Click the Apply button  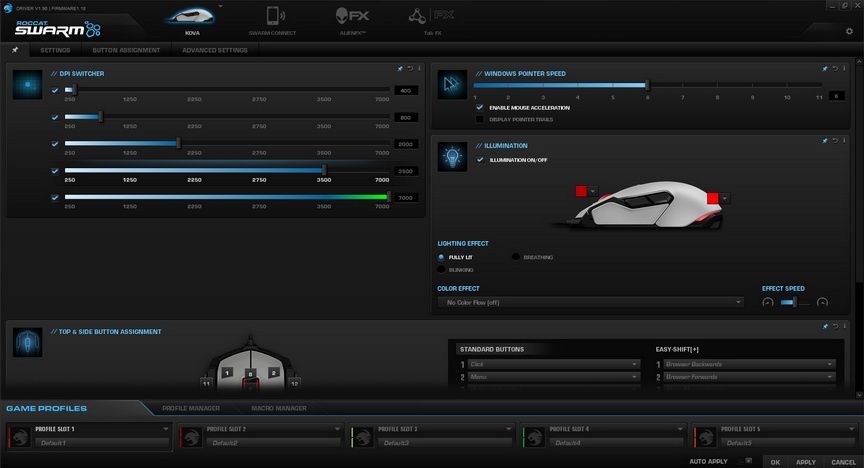coord(806,462)
